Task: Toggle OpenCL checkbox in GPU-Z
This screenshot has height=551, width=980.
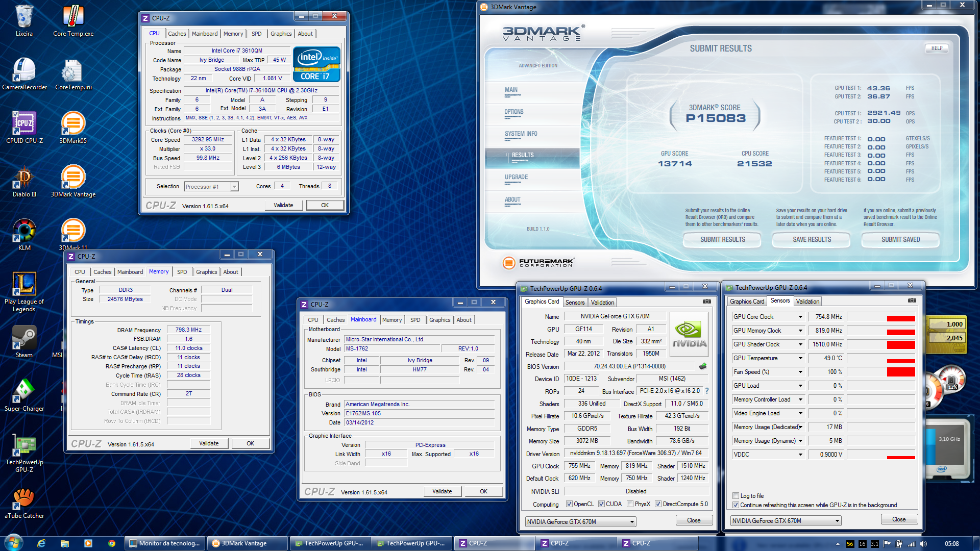Action: [x=569, y=504]
